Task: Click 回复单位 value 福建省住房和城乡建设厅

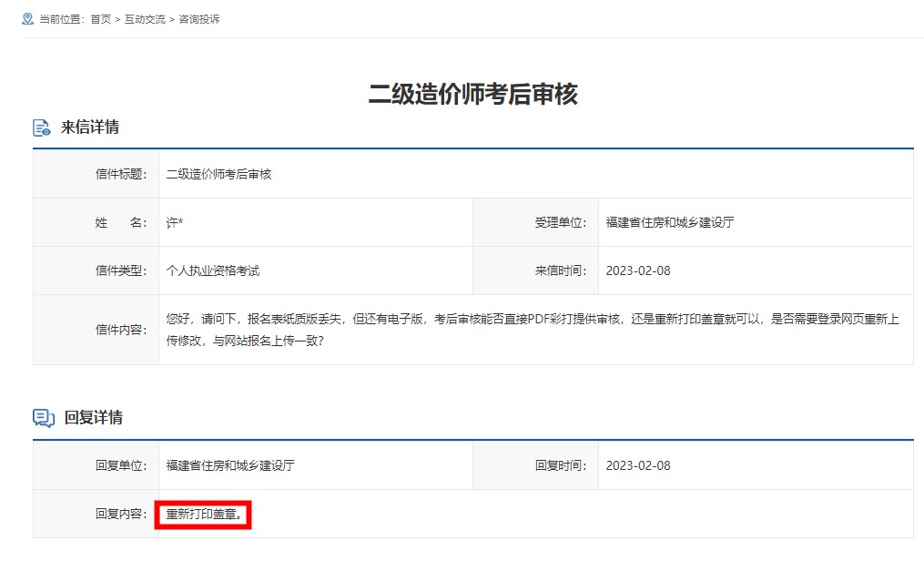Action: (229, 465)
